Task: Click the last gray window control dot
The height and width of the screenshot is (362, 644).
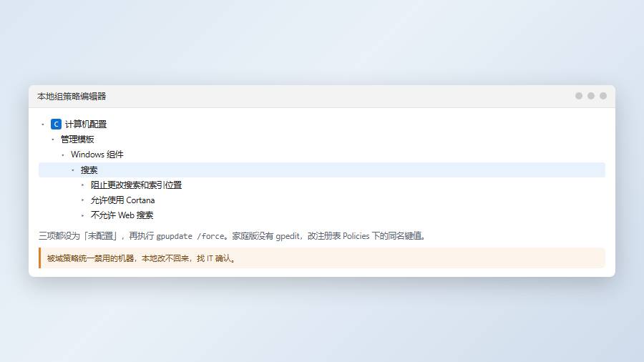Action: click(x=603, y=96)
